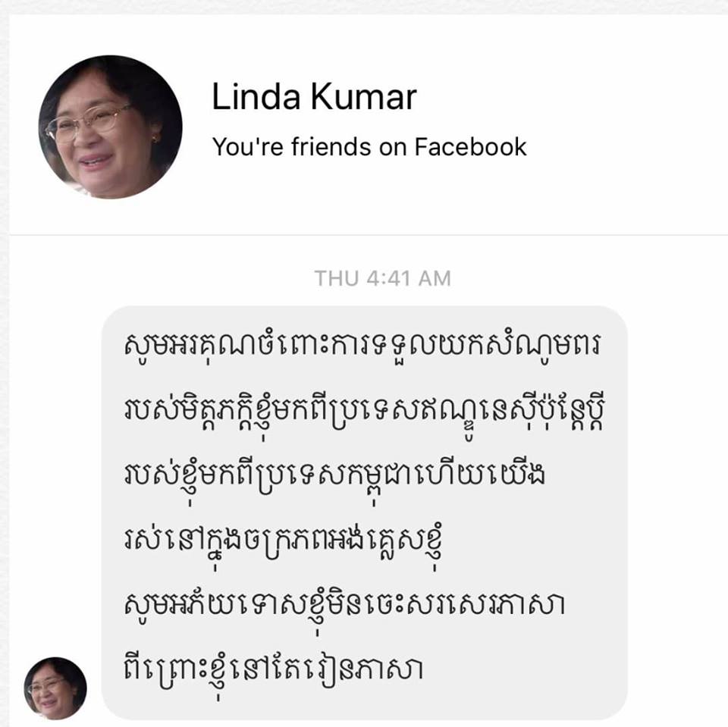This screenshot has width=728, height=727.
Task: Click the surname "Kumar" in the header
Action: (x=363, y=96)
